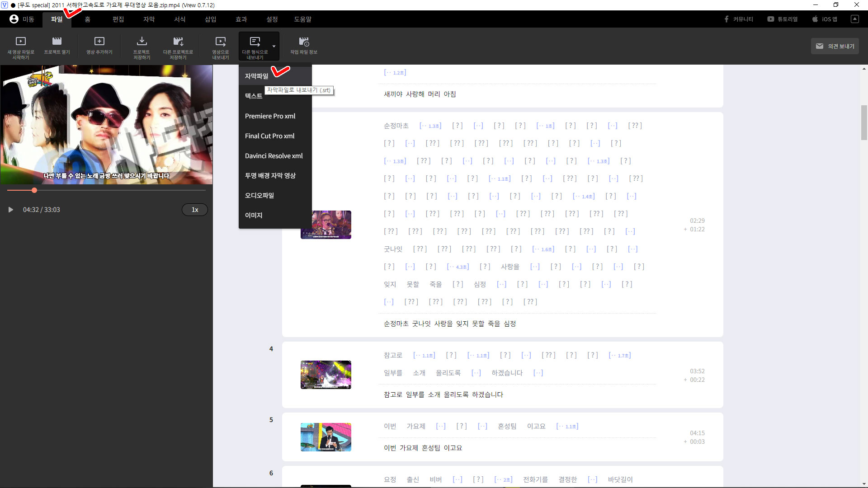The height and width of the screenshot is (488, 868).
Task: Choose 이미지 export option
Action: point(275,215)
